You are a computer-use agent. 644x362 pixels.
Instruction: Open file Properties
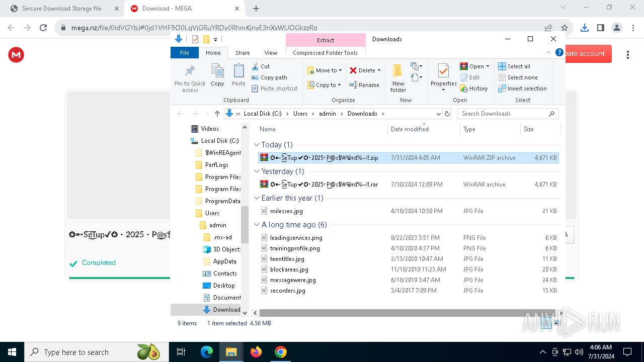443,77
